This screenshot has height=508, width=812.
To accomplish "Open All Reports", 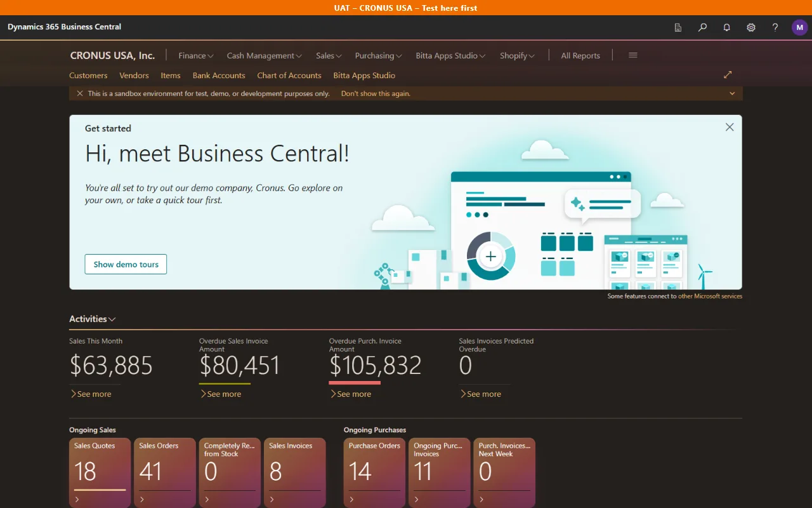I will point(580,55).
